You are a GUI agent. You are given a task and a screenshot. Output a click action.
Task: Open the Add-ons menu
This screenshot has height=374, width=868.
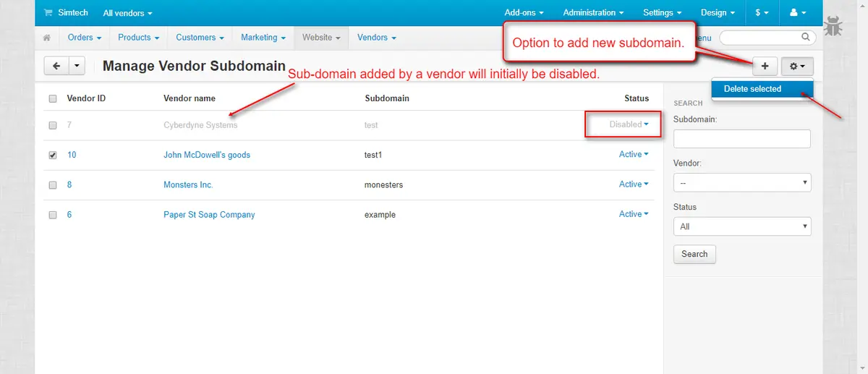pyautogui.click(x=524, y=12)
